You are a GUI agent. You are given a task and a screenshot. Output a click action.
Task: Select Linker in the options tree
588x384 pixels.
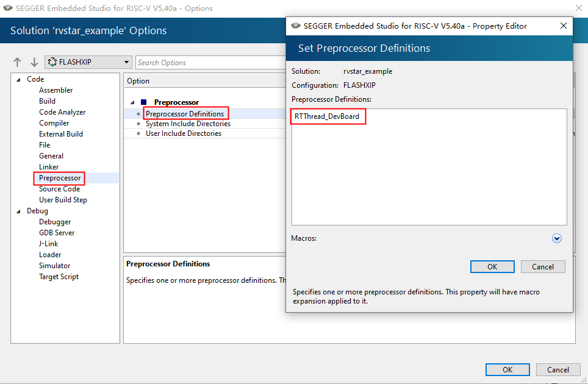49,167
